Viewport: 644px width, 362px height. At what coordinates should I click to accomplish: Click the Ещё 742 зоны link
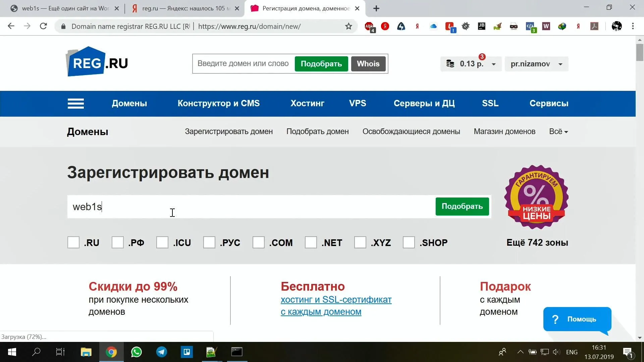point(537,242)
